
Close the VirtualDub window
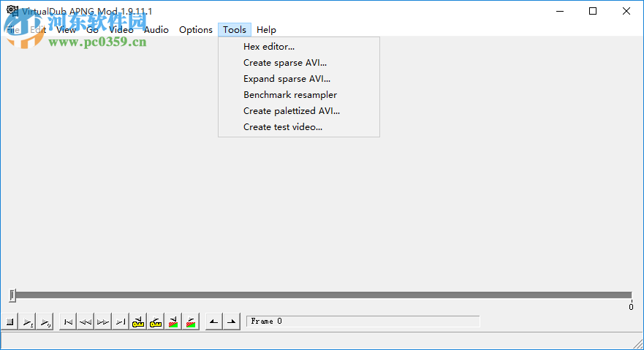(626, 11)
